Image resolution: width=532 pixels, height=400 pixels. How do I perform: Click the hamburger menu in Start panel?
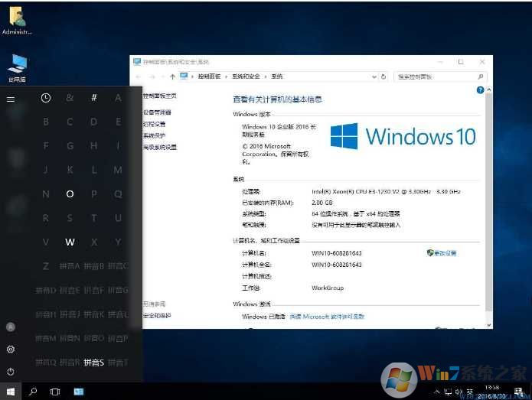coord(11,99)
